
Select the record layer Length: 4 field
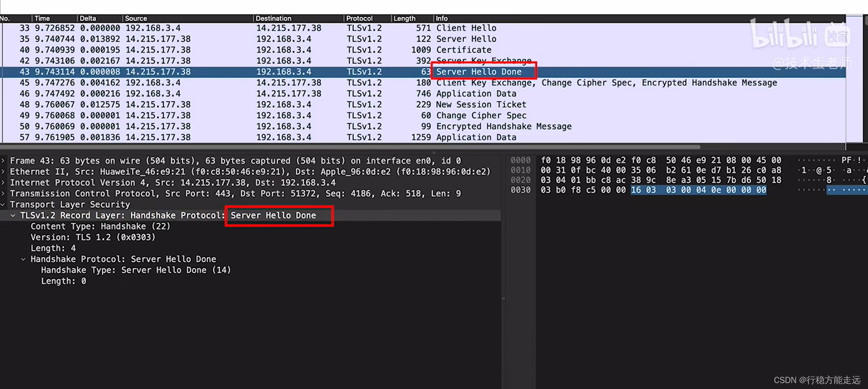53,248
